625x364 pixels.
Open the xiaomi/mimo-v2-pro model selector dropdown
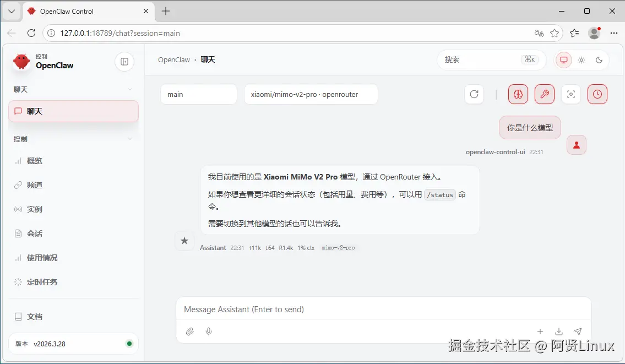click(311, 95)
